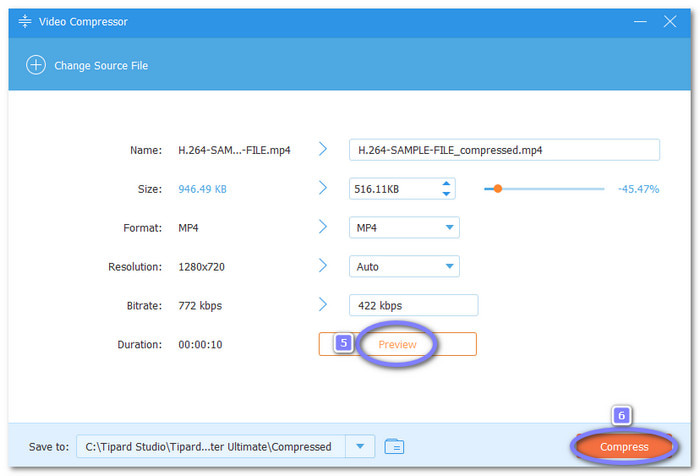Viewport: 700px width, 476px height.
Task: Click the 422 kbps bitrate field
Action: tap(413, 305)
